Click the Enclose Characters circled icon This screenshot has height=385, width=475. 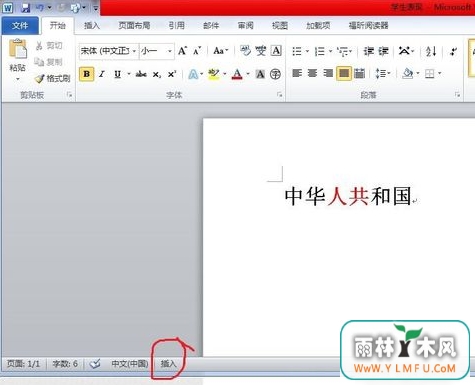(275, 74)
